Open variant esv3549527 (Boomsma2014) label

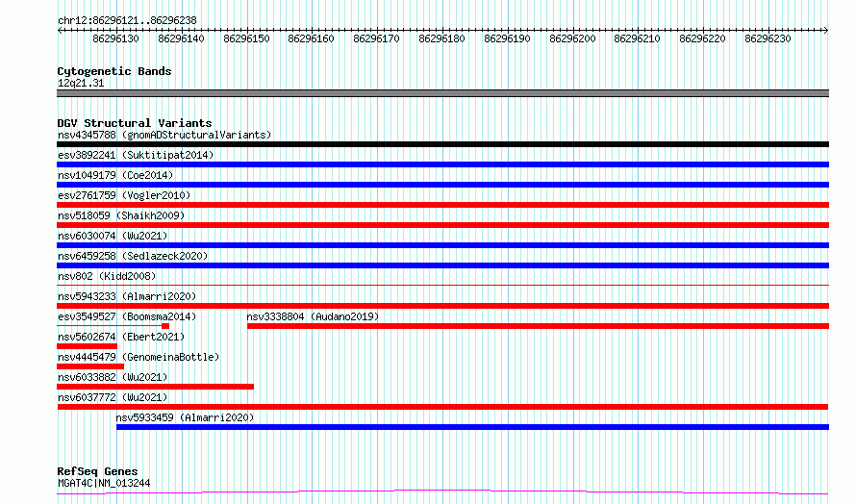click(127, 316)
